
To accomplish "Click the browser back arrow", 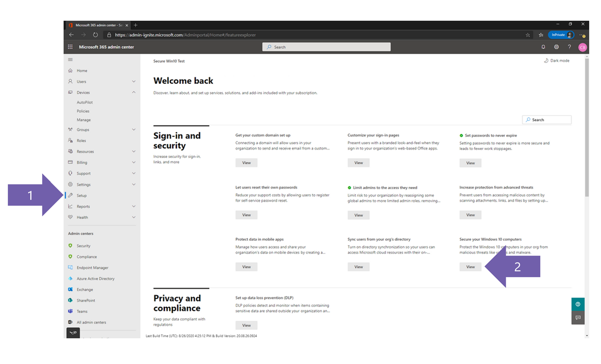I will click(71, 35).
